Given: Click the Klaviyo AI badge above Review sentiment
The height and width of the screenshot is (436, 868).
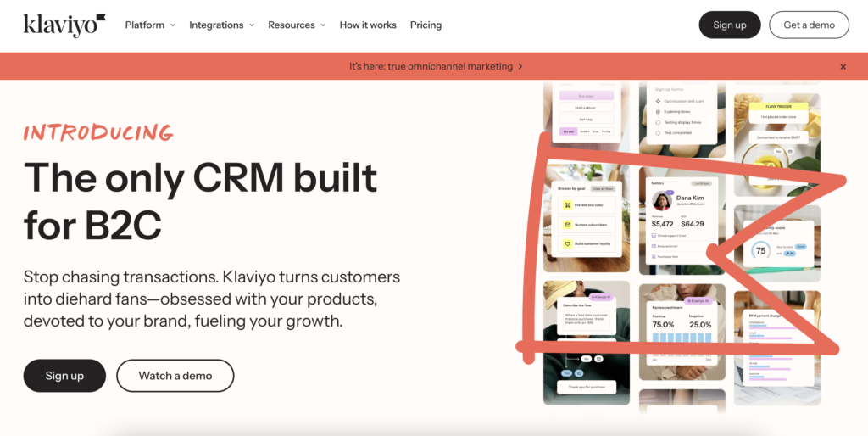Looking at the screenshot, I should point(698,301).
